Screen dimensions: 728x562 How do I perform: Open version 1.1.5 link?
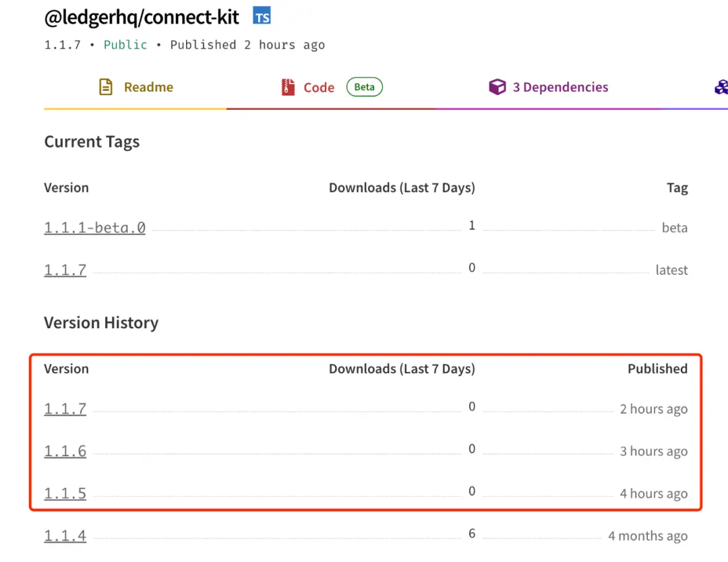[x=65, y=494]
